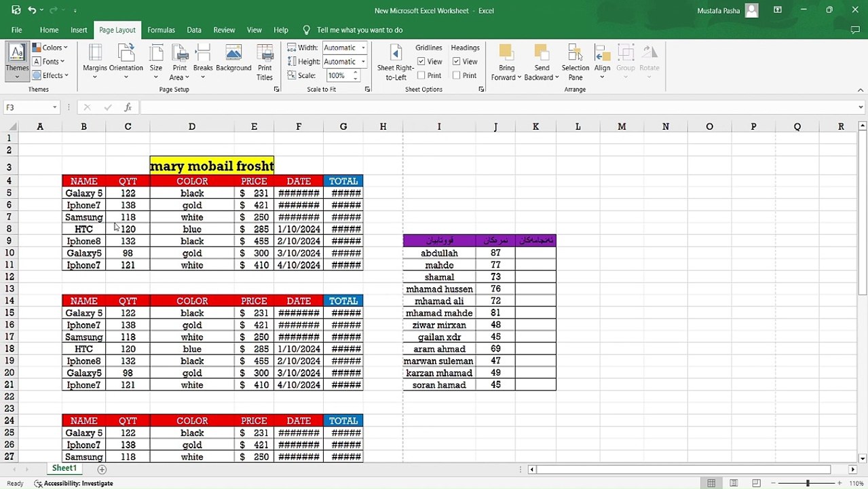868x489 pixels.
Task: Open the Page Setup dialog launcher
Action: point(277,90)
